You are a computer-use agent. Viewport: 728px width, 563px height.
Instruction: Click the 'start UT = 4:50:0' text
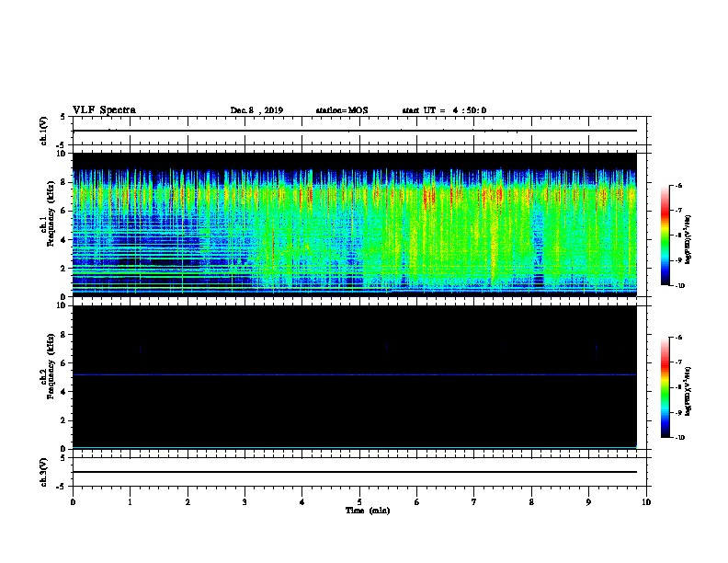point(444,110)
